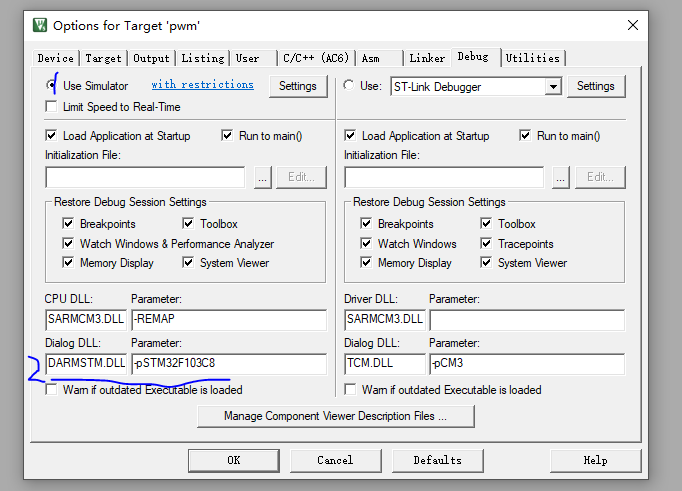Toggle simulator Breakpoints checkbox
Screen dimensions: 682x491
68,224
